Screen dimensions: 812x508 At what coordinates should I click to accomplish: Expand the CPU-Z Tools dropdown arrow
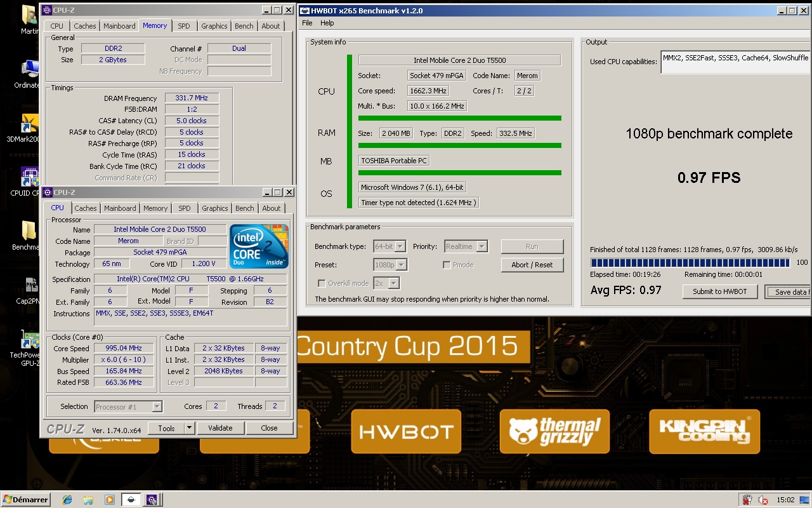189,428
